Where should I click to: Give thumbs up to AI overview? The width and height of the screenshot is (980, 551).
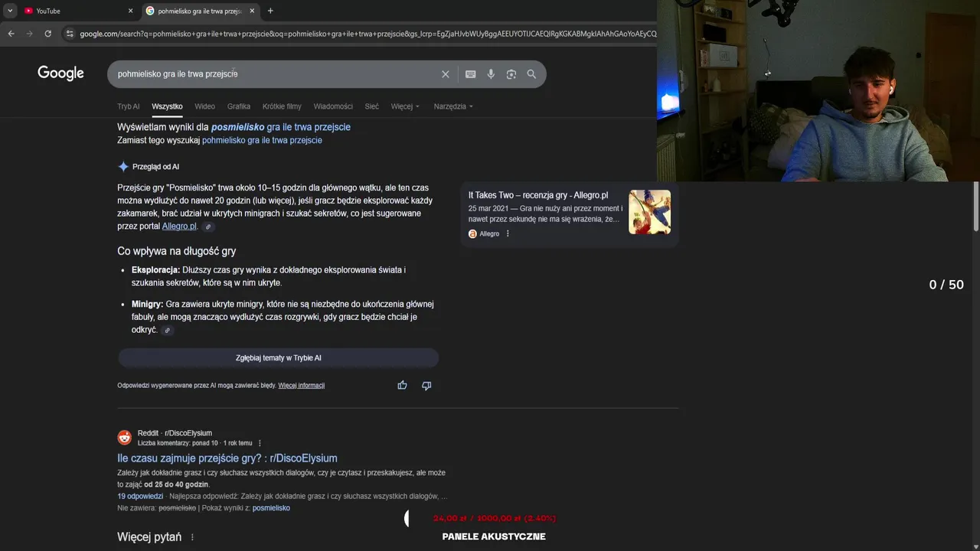coord(402,385)
